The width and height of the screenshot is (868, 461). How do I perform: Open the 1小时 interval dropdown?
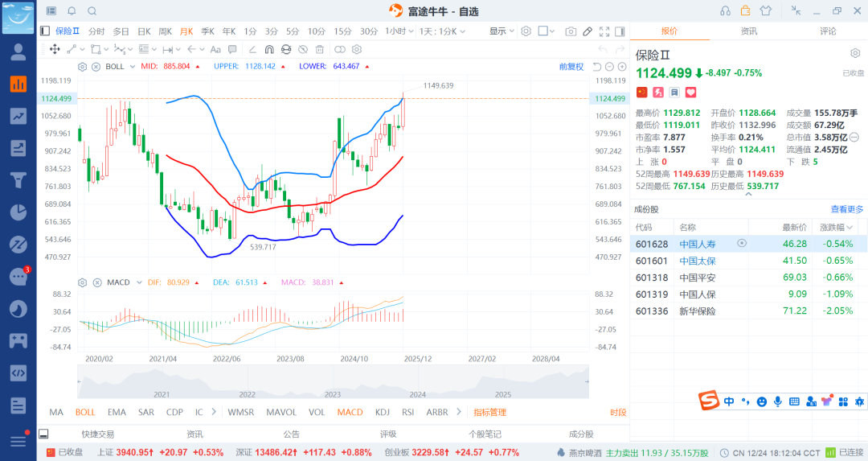[399, 31]
